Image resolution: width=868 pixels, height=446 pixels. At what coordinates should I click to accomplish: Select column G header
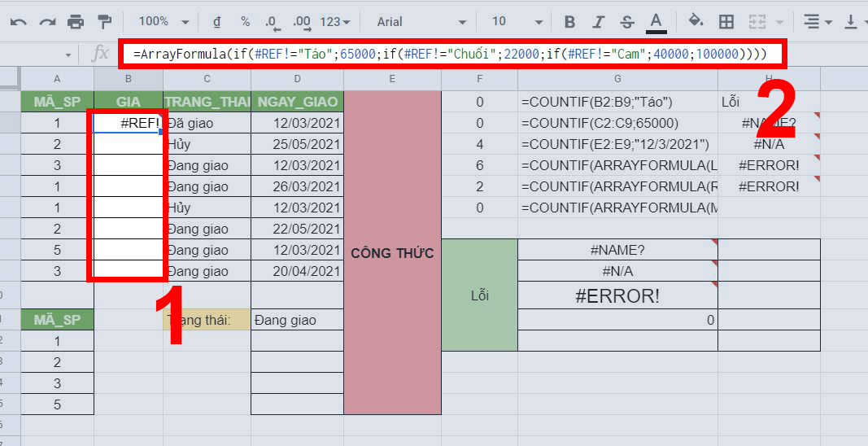(617, 79)
